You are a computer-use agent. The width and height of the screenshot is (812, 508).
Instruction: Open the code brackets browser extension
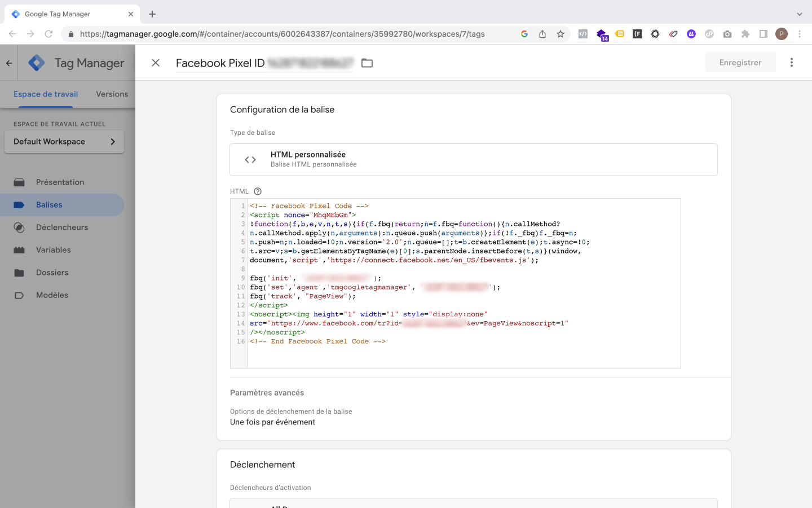pos(583,34)
